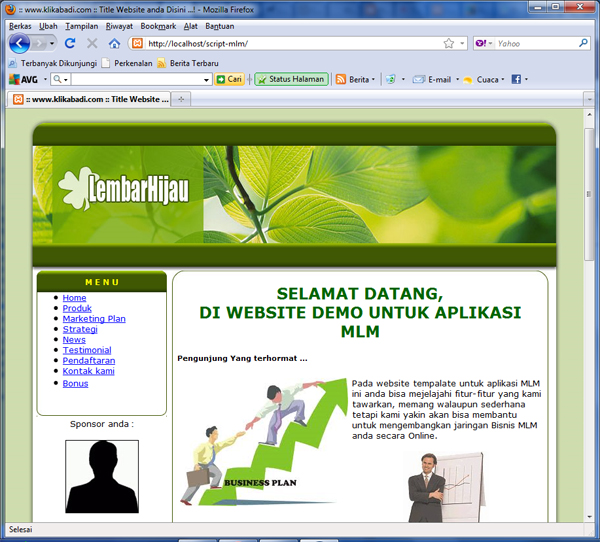Open the E-mail envelope button in AVG toolbar
Viewport: 600px width, 542px height.
(x=419, y=79)
